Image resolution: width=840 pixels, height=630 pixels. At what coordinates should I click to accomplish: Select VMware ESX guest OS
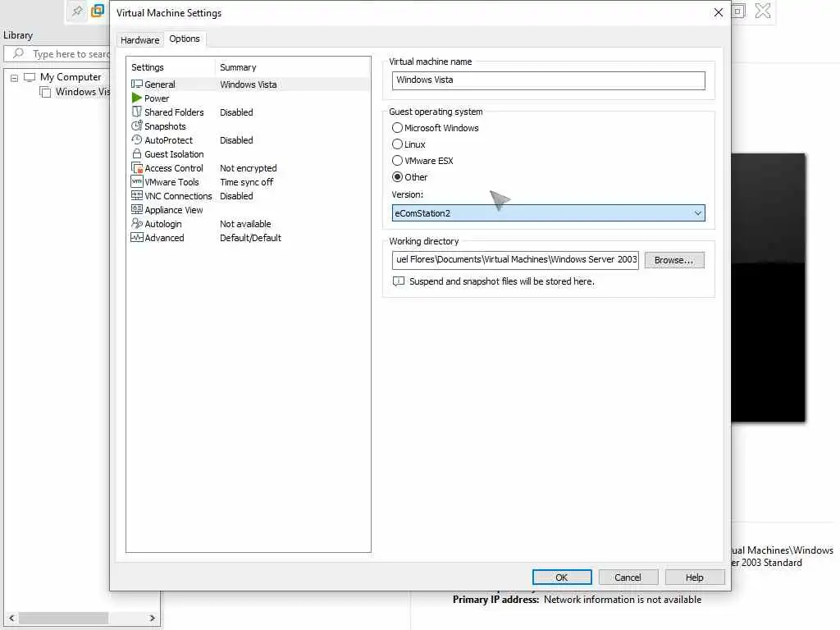pos(397,161)
